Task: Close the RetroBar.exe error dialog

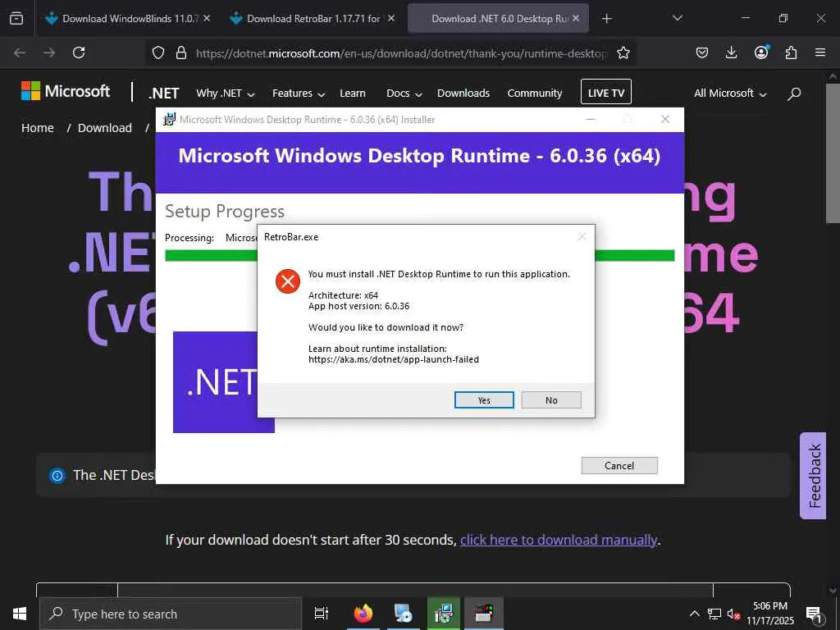Action: pyautogui.click(x=582, y=237)
